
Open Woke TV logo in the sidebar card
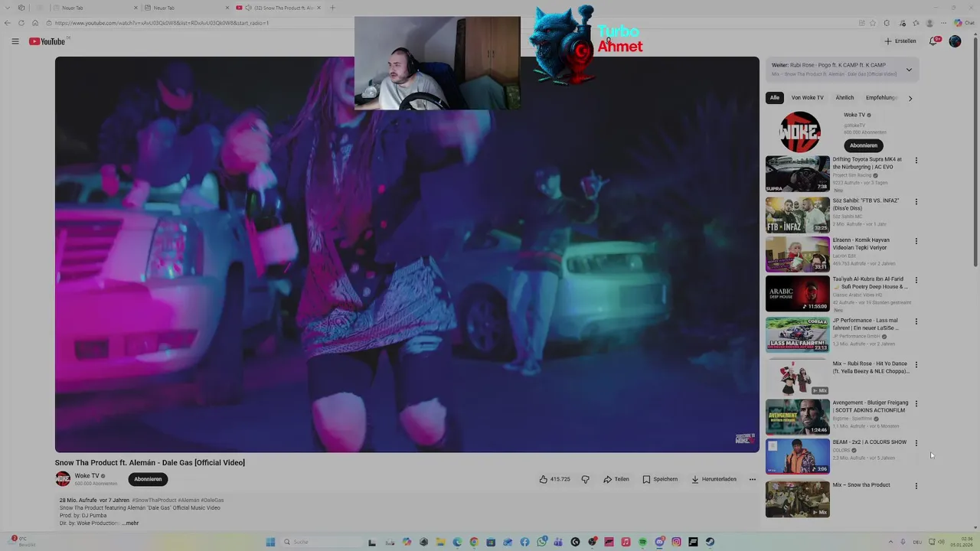pyautogui.click(x=799, y=132)
